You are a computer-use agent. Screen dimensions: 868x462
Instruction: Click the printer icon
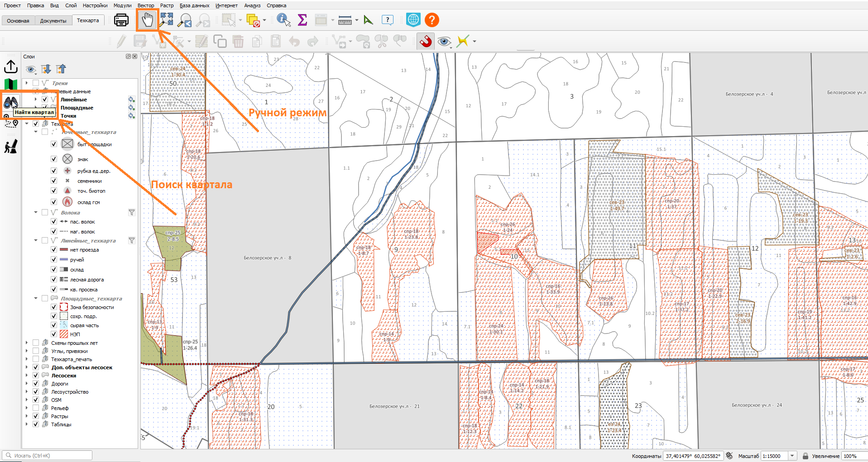[121, 20]
